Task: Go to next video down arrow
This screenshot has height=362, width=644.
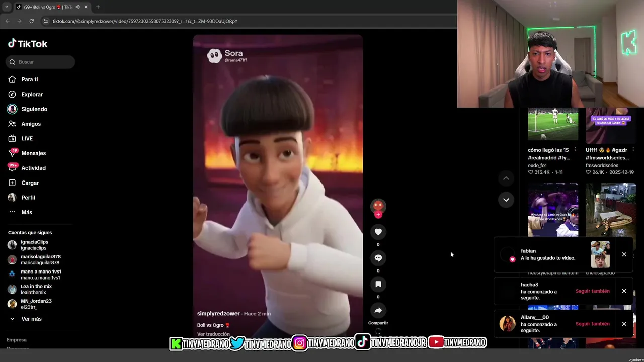Action: tap(506, 200)
